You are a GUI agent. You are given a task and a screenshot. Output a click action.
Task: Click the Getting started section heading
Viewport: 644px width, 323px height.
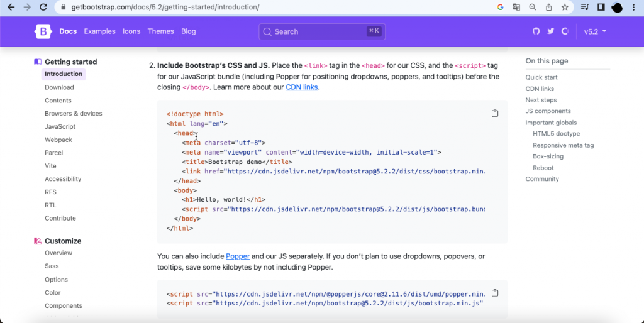click(x=70, y=62)
